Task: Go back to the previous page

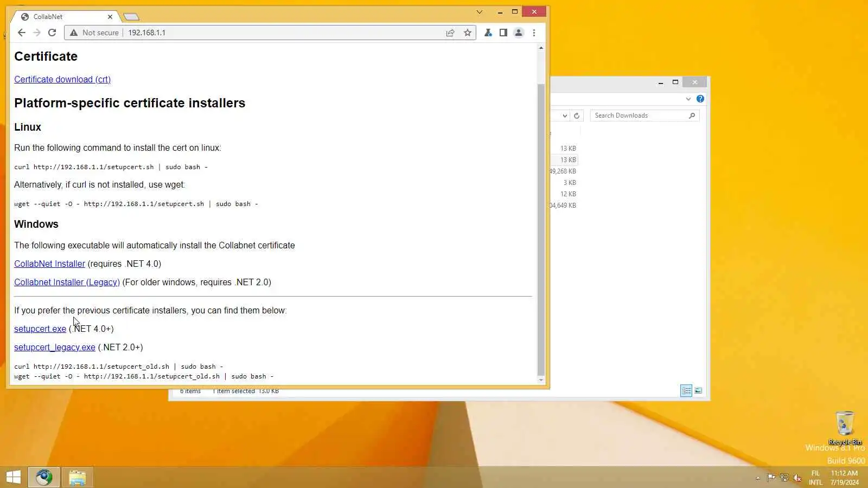Action: coord(22,33)
